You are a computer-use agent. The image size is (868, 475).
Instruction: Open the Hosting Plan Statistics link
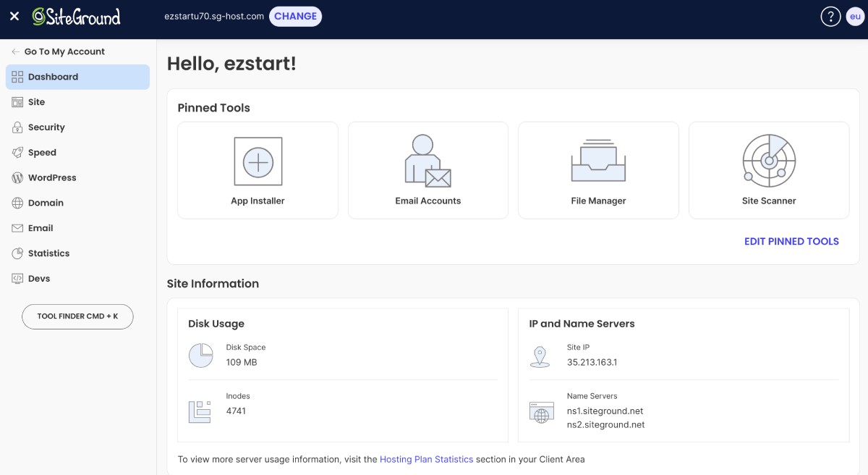(426, 459)
